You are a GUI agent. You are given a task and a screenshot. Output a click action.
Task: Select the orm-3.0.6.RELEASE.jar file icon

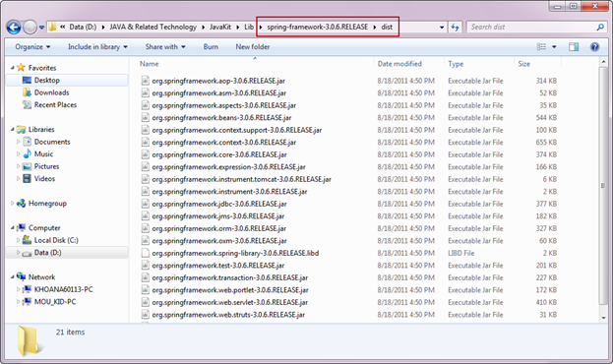click(145, 228)
